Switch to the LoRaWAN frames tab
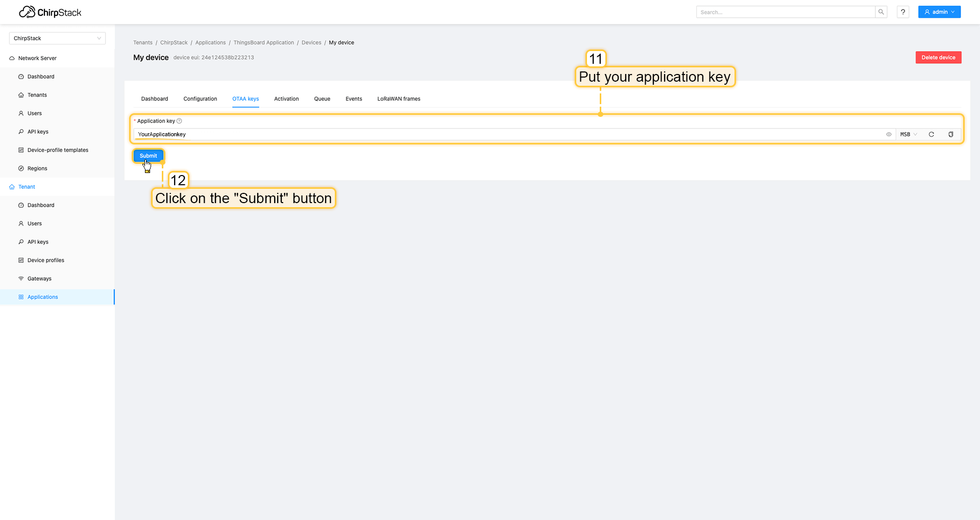 click(x=399, y=99)
